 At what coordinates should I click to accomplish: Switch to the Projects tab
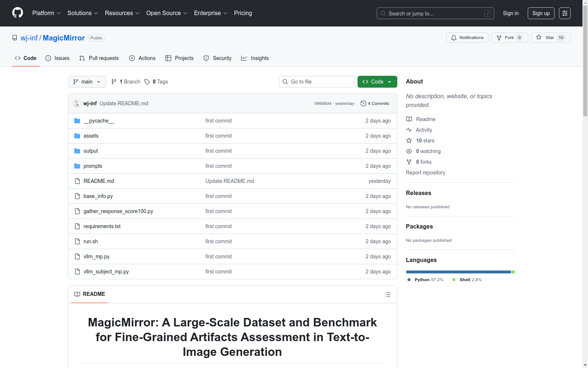[179, 58]
